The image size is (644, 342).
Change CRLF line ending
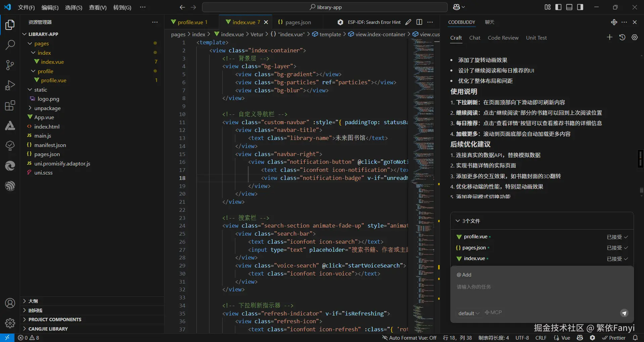tap(541, 338)
